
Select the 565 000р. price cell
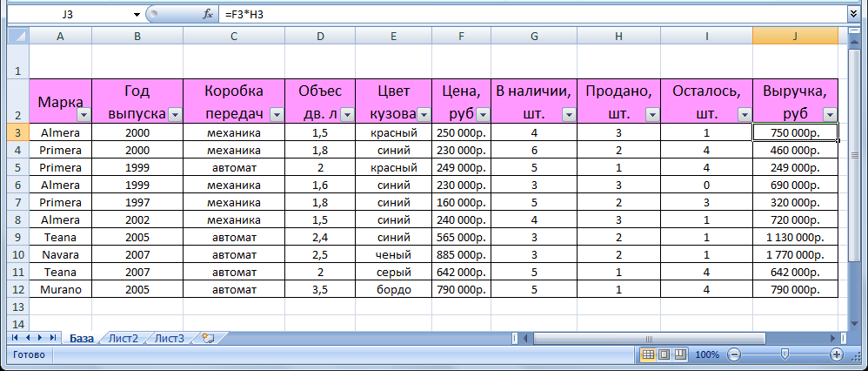coord(461,238)
